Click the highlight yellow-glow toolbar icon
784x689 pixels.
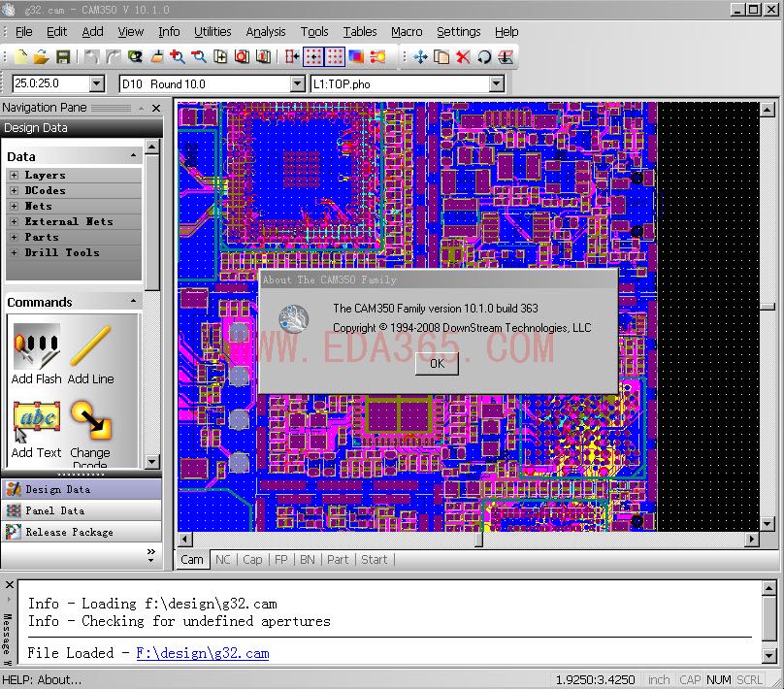tap(377, 56)
